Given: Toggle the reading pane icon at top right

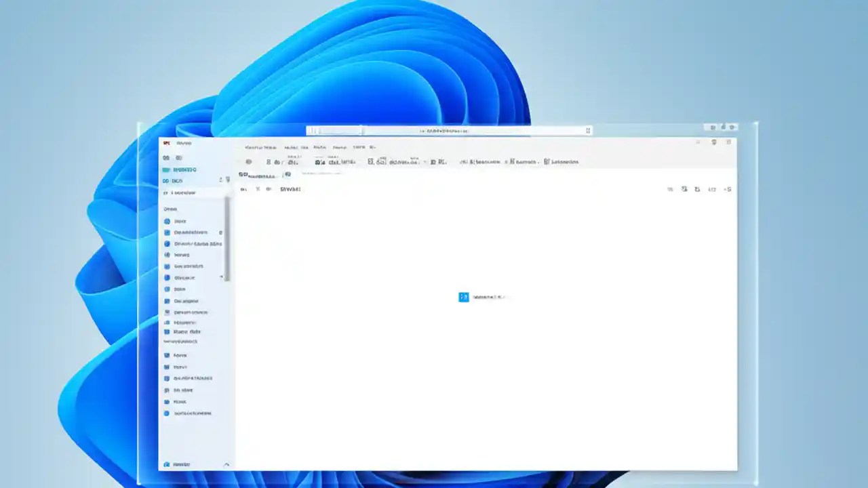Looking at the screenshot, I should [727, 189].
